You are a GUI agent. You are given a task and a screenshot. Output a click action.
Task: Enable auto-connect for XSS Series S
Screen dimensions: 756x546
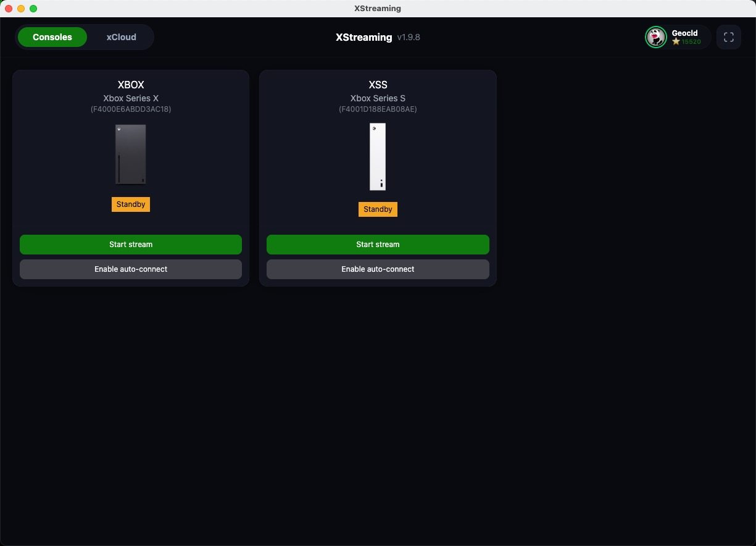click(x=378, y=269)
